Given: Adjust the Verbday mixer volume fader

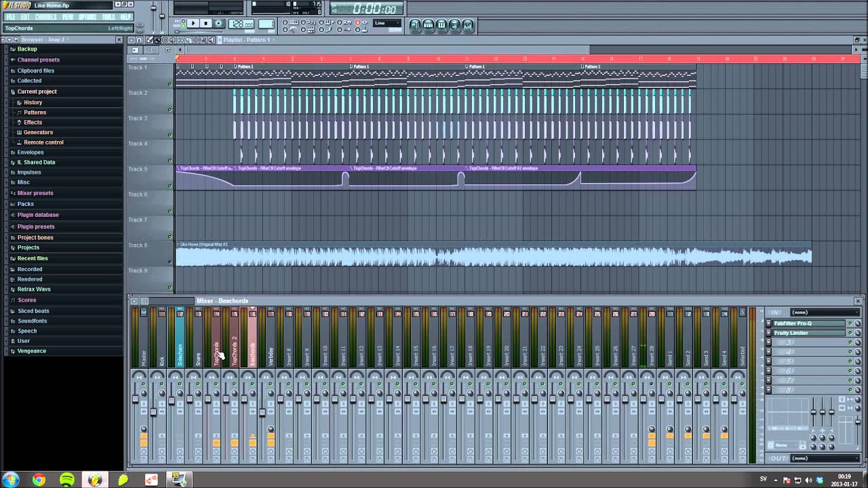Looking at the screenshot, I should point(262,412).
